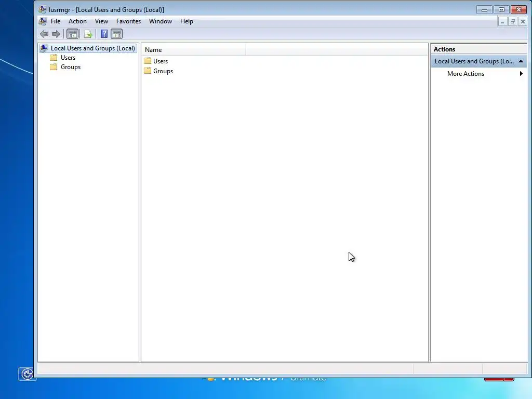Viewport: 532px width, 399px height.
Task: Minimize the inner MDI child window
Action: [502, 22]
